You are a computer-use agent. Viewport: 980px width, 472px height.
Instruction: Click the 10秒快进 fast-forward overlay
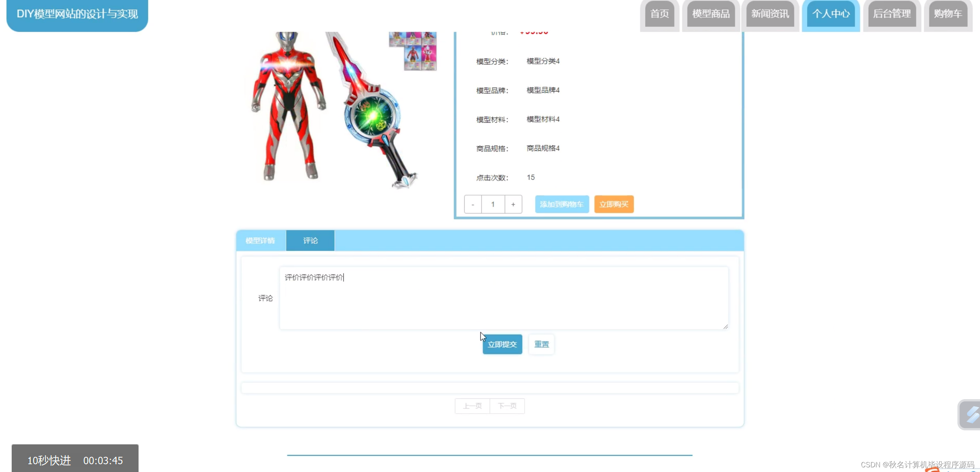(75, 458)
